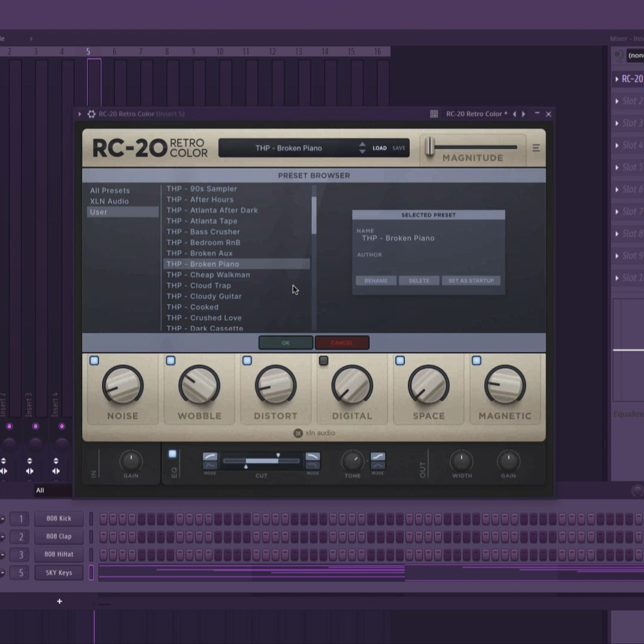Step through presets with up/down arrows

(x=362, y=148)
